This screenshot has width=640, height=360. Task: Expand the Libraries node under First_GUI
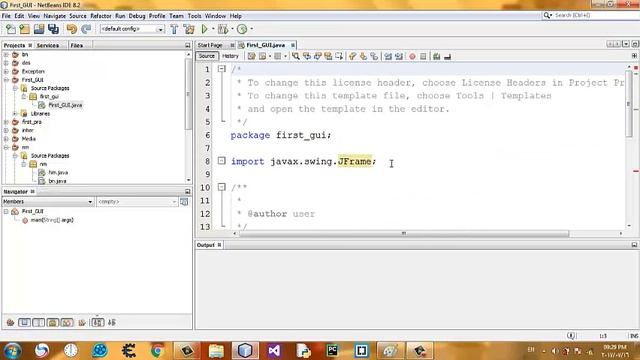[15, 113]
